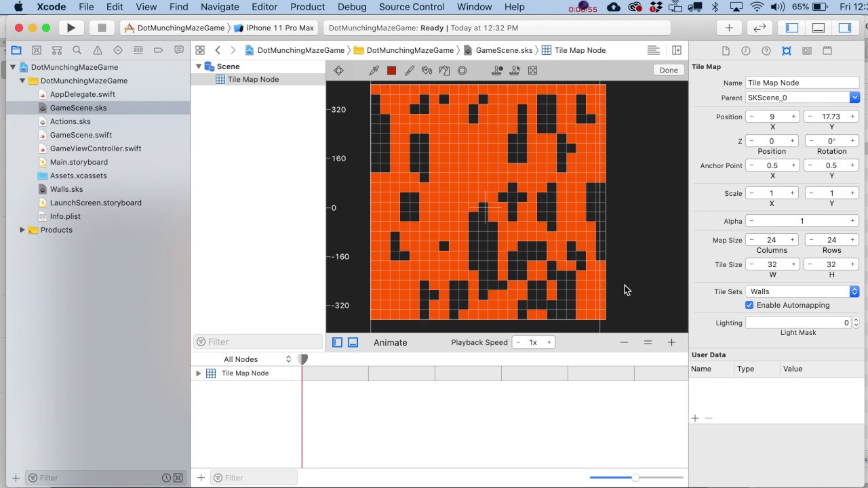The width and height of the screenshot is (868, 488).
Task: Select Walls.sks file in navigator
Action: (x=66, y=189)
